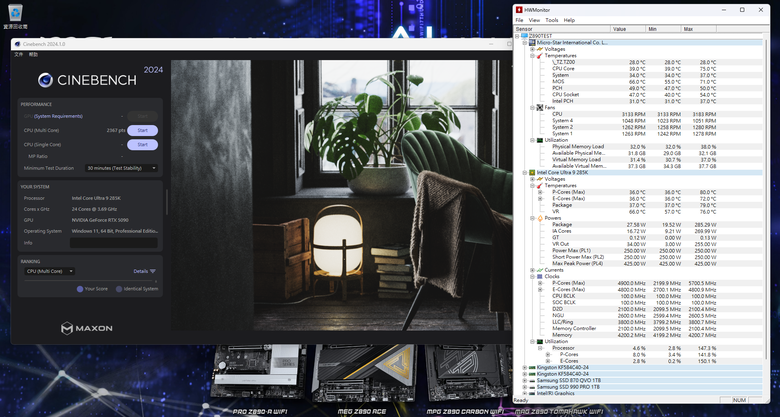The image size is (780, 417).
Task: Open the HWMonitor Tools menu
Action: [552, 20]
